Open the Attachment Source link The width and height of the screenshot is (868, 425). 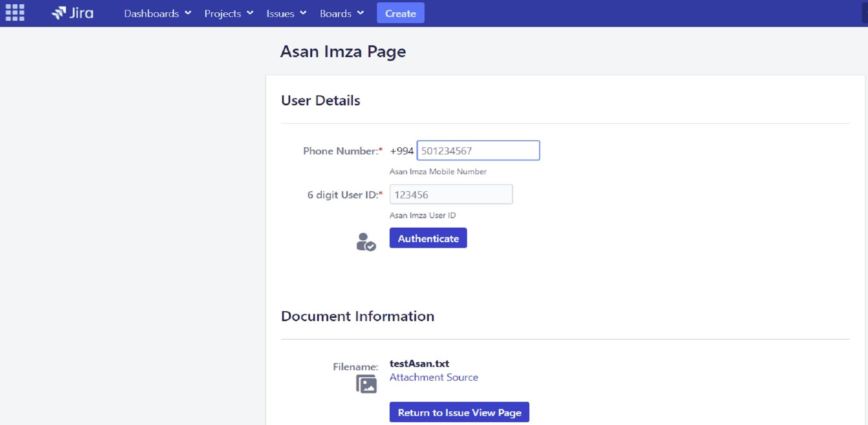pos(434,377)
